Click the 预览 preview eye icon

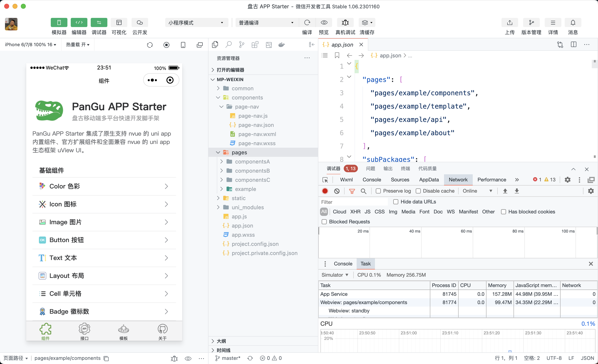pyautogui.click(x=324, y=22)
